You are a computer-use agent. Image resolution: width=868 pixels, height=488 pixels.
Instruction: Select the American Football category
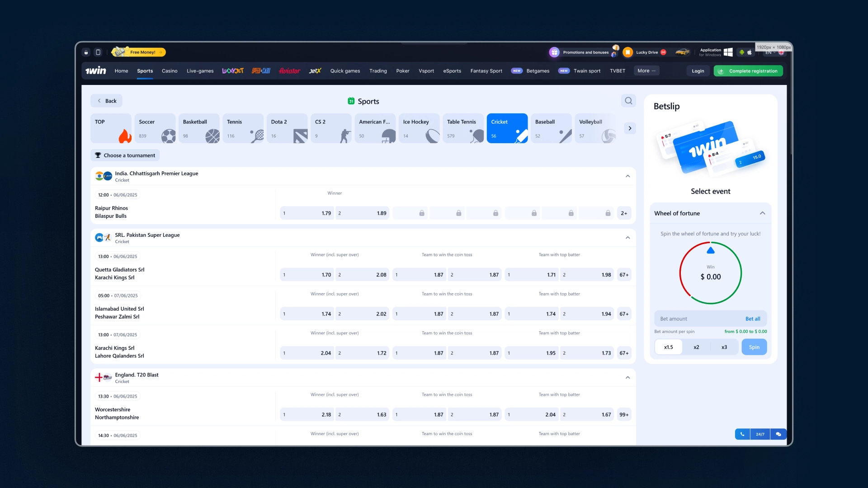point(375,128)
